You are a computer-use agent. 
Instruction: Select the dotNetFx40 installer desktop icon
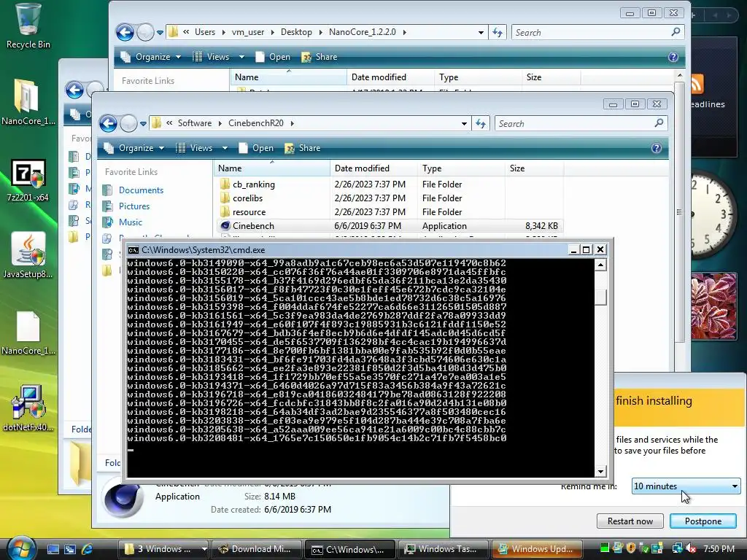click(28, 408)
